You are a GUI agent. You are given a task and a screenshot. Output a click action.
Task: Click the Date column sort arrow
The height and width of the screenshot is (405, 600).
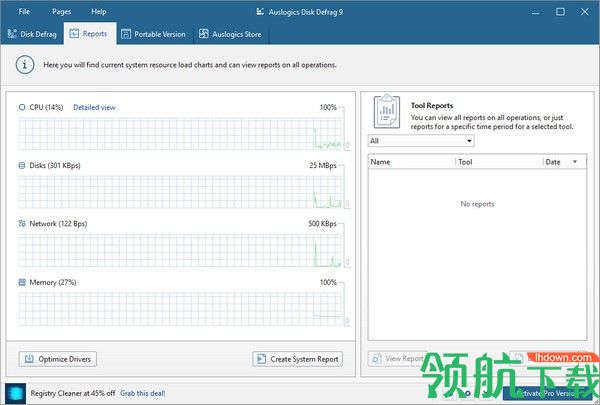click(x=575, y=162)
